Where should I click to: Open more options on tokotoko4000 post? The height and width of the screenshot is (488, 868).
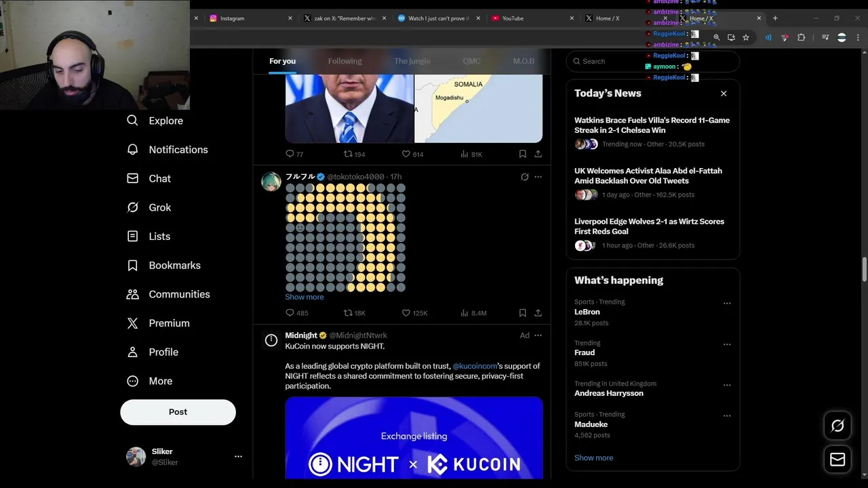coord(538,177)
